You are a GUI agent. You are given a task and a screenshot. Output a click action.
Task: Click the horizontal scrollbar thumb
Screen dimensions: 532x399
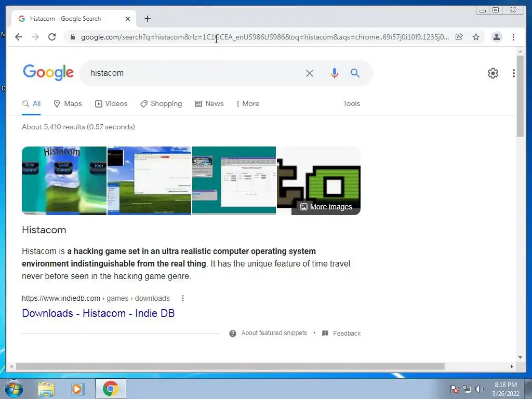tap(230, 366)
